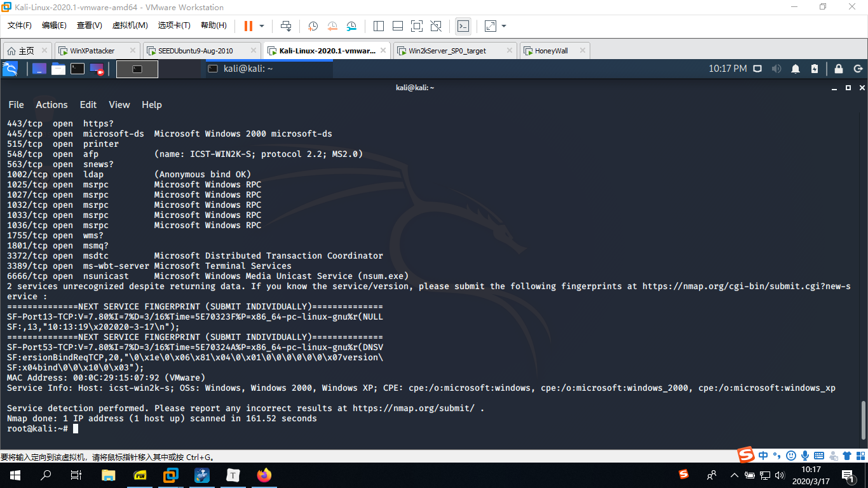868x488 pixels.
Task: Lock the Kali screen with padlock icon
Action: click(x=839, y=69)
